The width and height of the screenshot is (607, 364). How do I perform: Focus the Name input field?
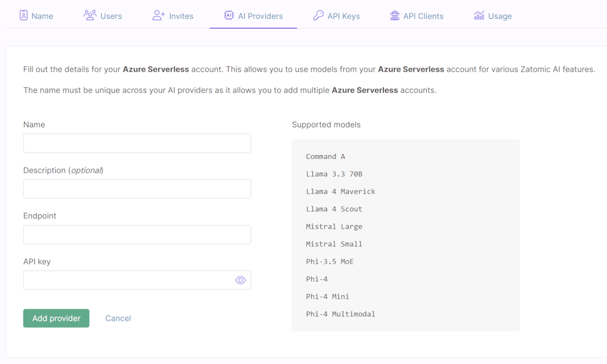[x=137, y=143]
